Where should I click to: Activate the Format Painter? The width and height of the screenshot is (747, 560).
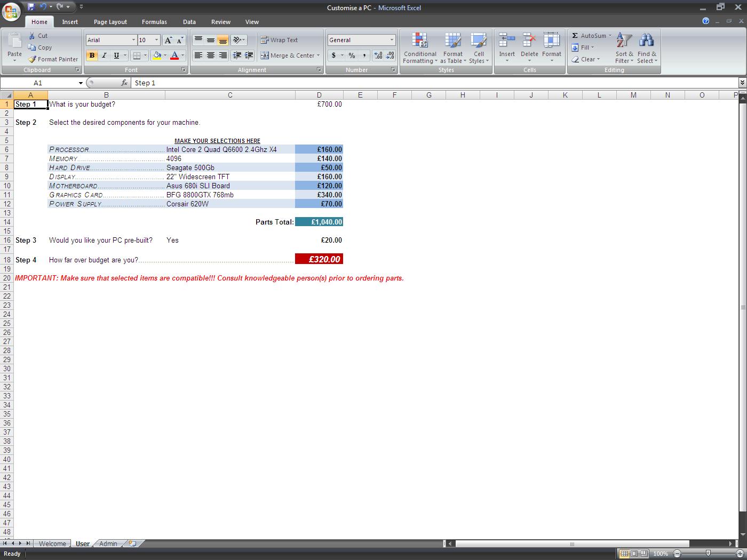point(53,59)
